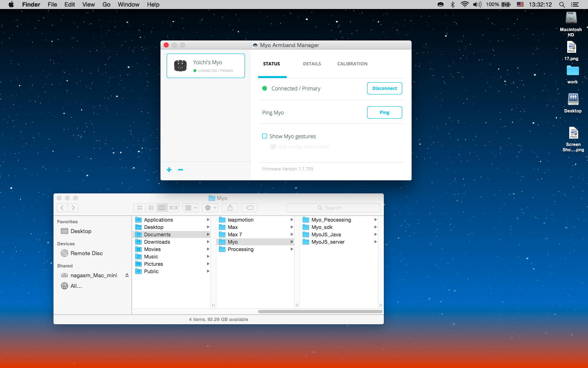Open the Myo Connect menu bar icon
Screen dimensions: 588x368
441,4
